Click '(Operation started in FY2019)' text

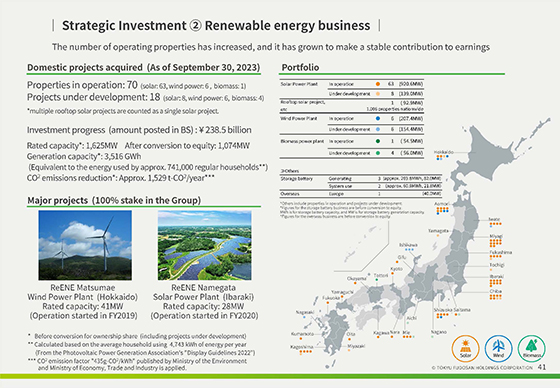(83, 316)
